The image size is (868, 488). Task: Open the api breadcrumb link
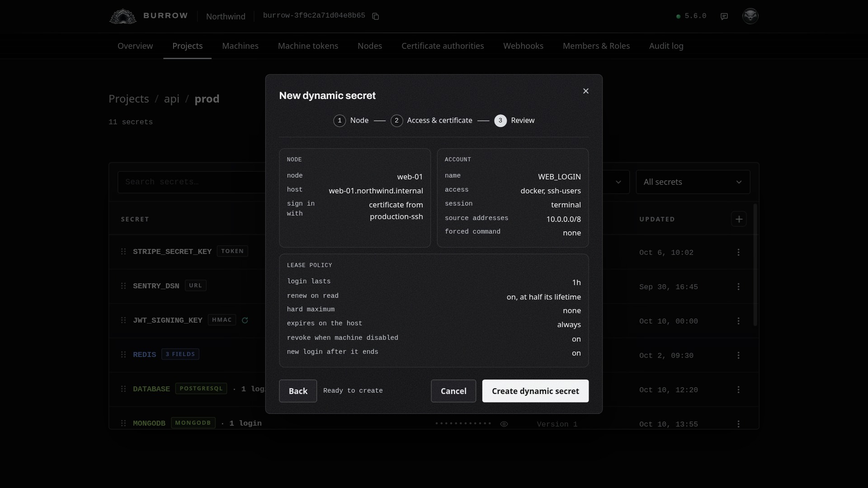(172, 99)
